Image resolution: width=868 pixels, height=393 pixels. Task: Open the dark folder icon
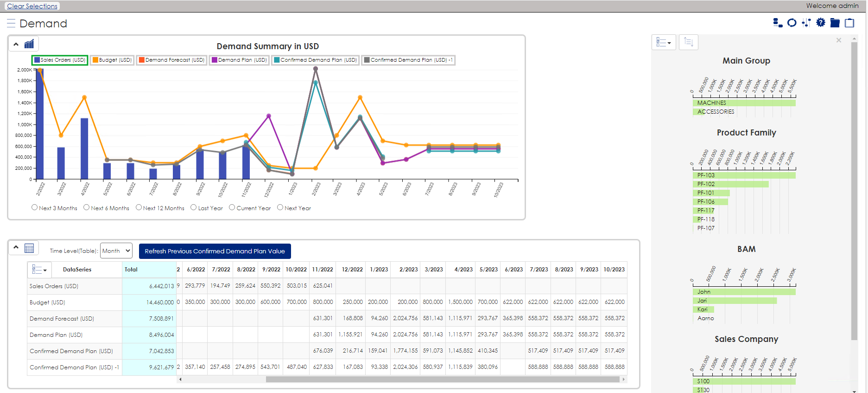[x=835, y=23]
